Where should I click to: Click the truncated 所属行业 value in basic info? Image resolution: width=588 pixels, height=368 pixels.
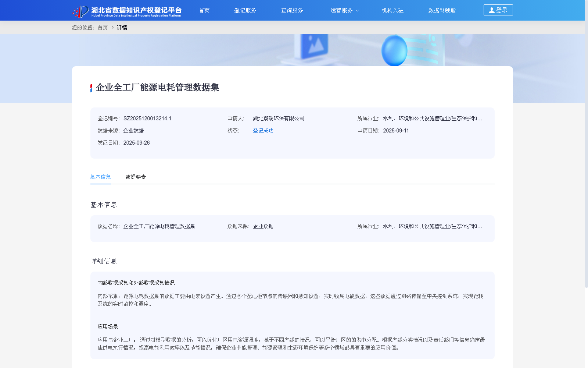433,226
